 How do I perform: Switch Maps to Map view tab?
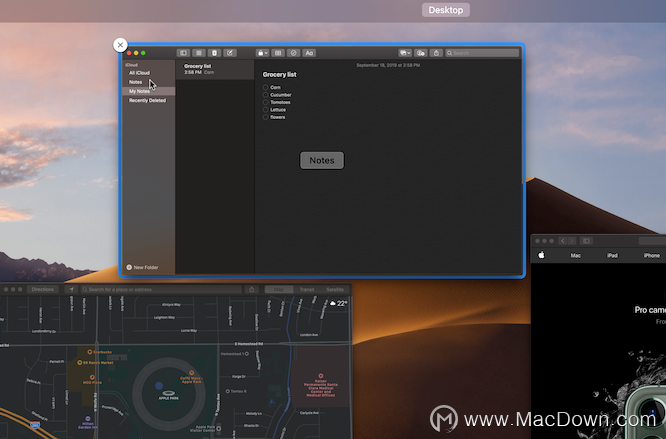pyautogui.click(x=279, y=290)
